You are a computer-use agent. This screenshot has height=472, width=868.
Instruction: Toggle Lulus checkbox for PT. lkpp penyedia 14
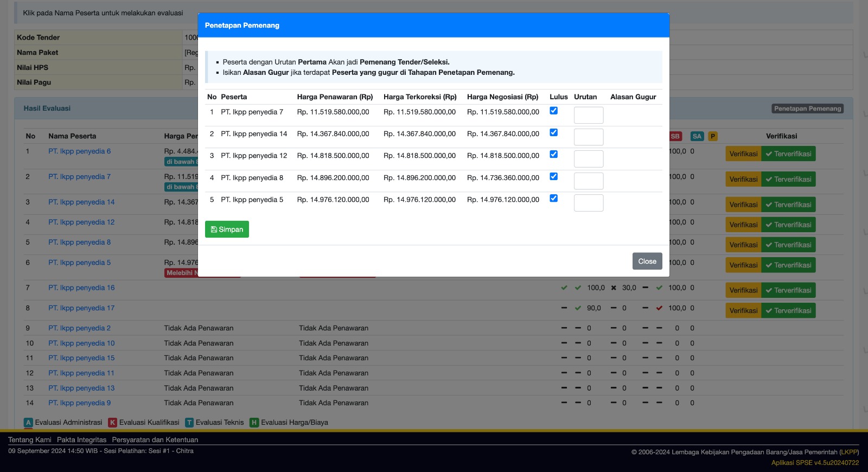coord(553,132)
